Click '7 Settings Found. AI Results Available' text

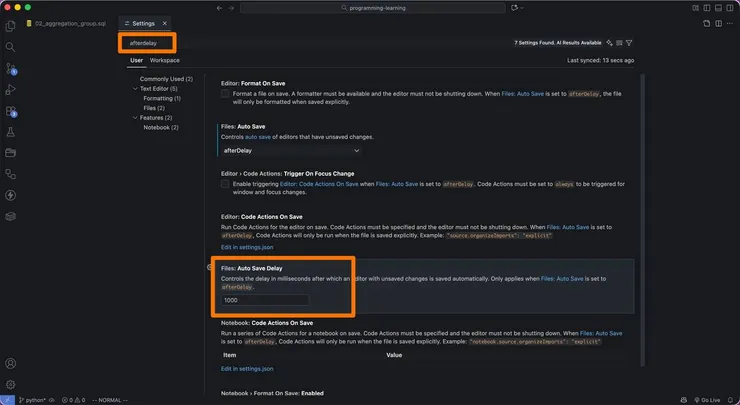click(x=557, y=43)
